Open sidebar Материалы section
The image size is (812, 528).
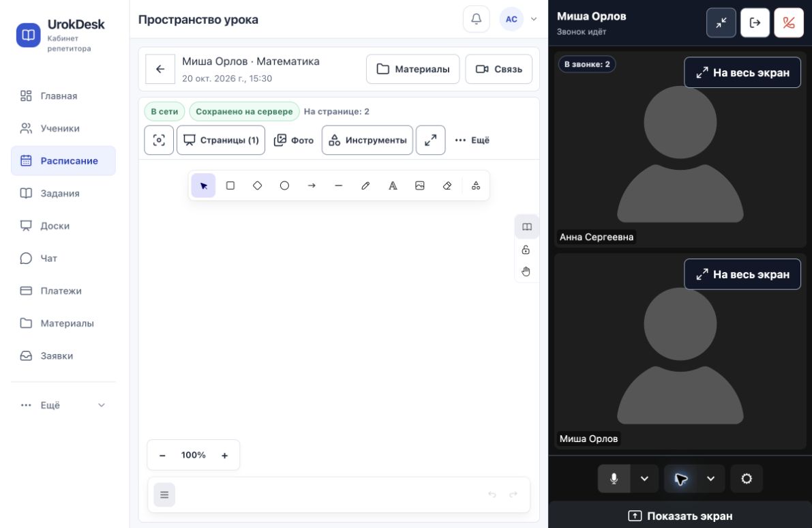63,323
